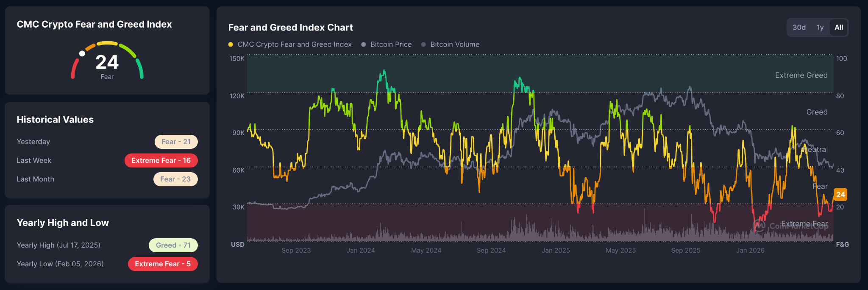The width and height of the screenshot is (868, 290).
Task: Click the 'Greed' zone label on chart
Action: click(817, 112)
